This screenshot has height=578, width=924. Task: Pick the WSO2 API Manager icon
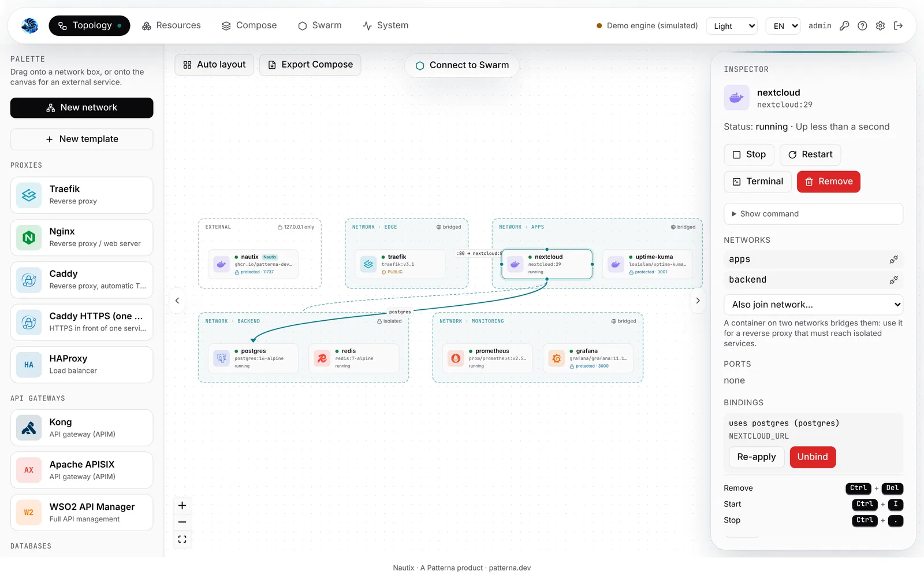tap(29, 513)
